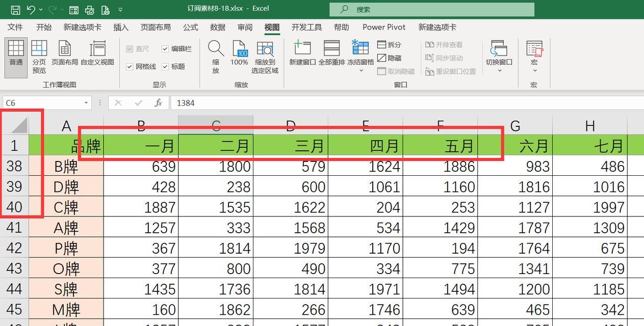Image resolution: width=644 pixels, height=326 pixels.
Task: Click the 宏 macros icon
Action: 534,49
